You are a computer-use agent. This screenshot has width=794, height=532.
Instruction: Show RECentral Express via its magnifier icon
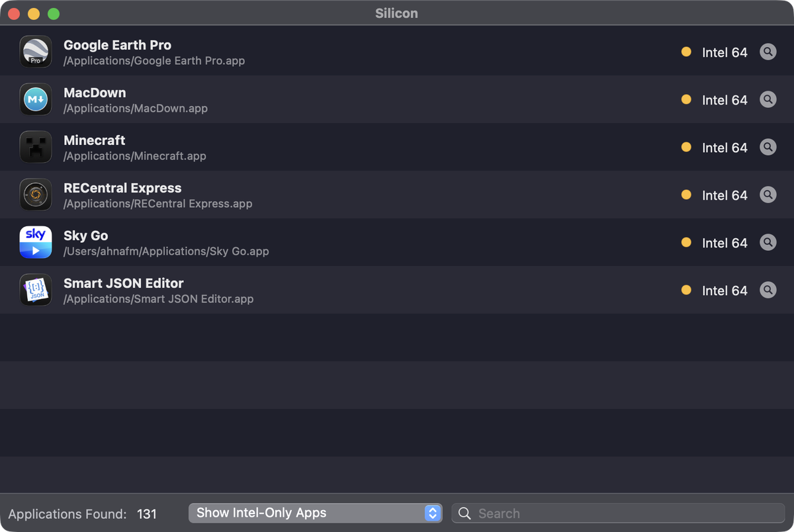768,195
